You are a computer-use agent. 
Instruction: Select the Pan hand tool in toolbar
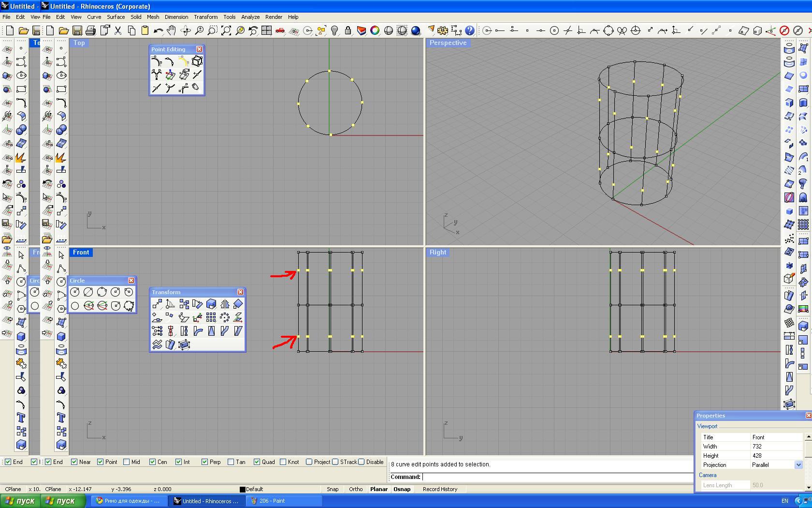172,31
